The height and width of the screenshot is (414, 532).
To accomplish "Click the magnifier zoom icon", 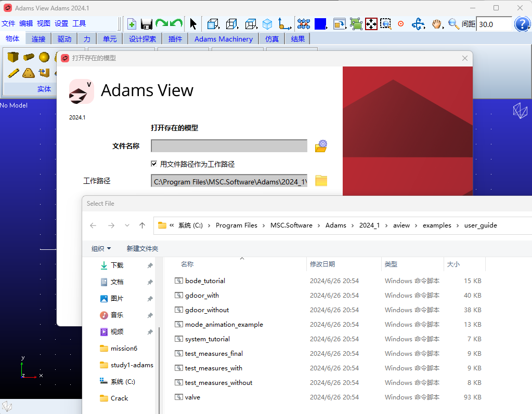I will pos(453,24).
